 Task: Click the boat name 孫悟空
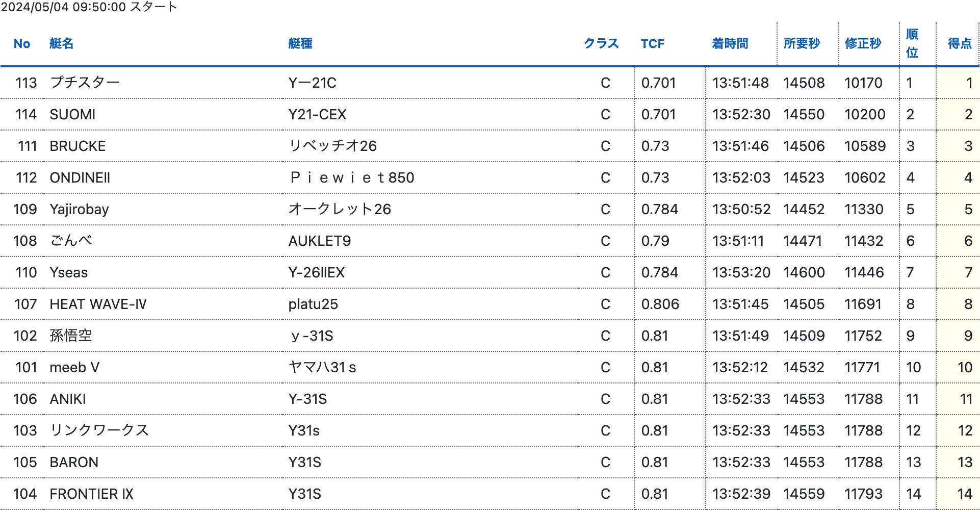coord(71,336)
